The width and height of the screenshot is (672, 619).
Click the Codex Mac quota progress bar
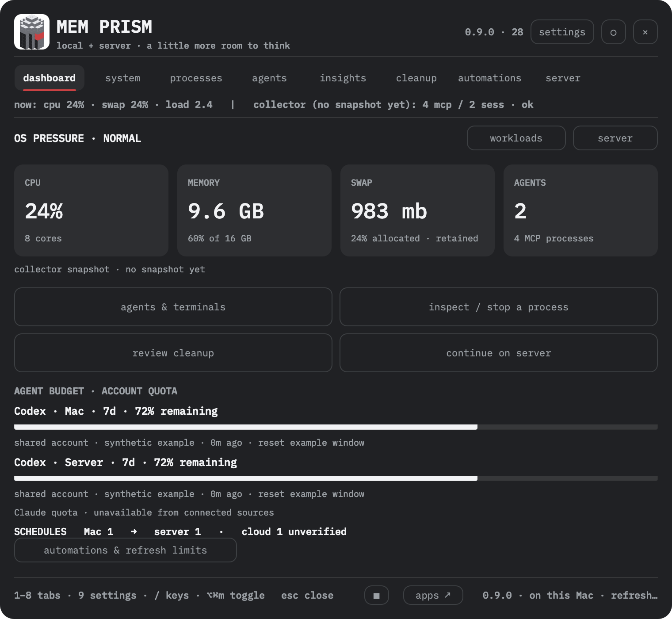tap(336, 427)
